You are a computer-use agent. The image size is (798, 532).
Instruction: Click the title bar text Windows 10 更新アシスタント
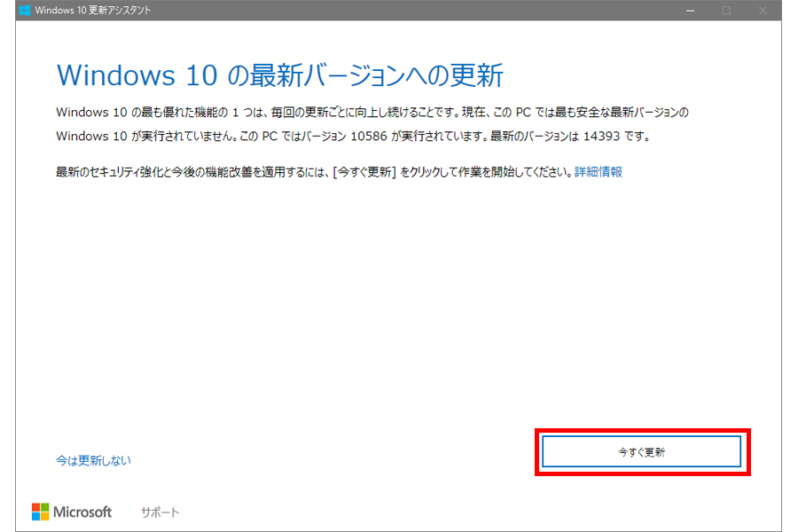coord(92,10)
